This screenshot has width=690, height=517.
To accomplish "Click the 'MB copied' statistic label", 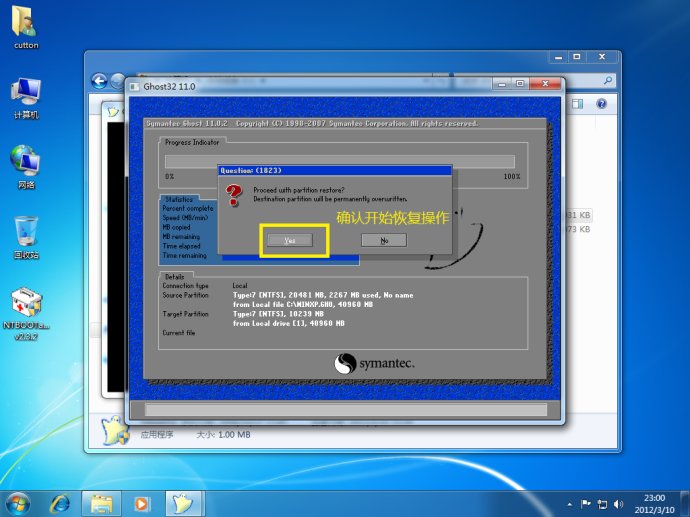I will (x=176, y=227).
